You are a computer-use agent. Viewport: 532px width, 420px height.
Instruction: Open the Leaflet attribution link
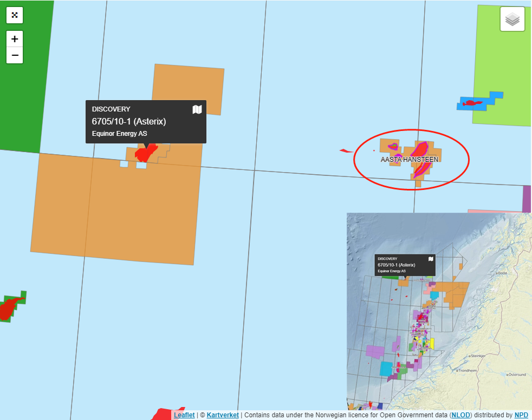(184, 415)
